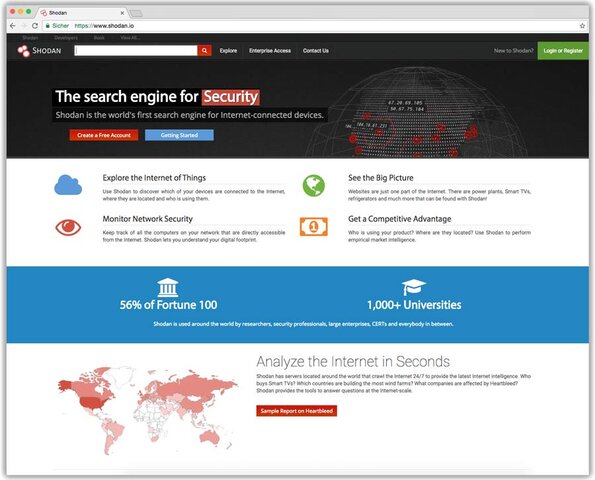Click the Getting Started blue button
Viewport: 595px width, 480px height.
point(179,135)
